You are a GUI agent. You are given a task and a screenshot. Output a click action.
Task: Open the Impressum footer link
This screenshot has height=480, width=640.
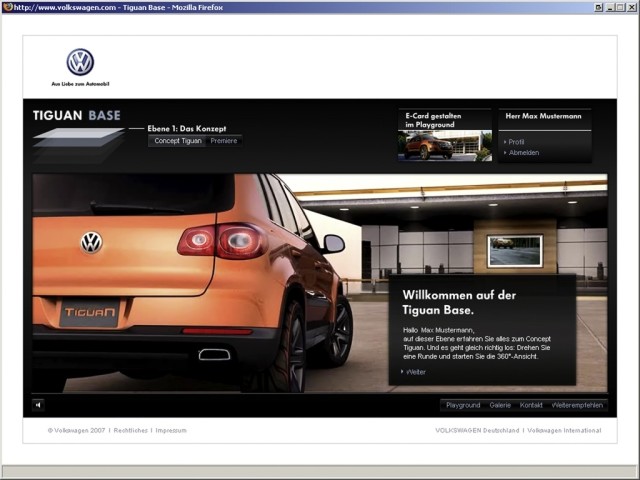click(171, 430)
